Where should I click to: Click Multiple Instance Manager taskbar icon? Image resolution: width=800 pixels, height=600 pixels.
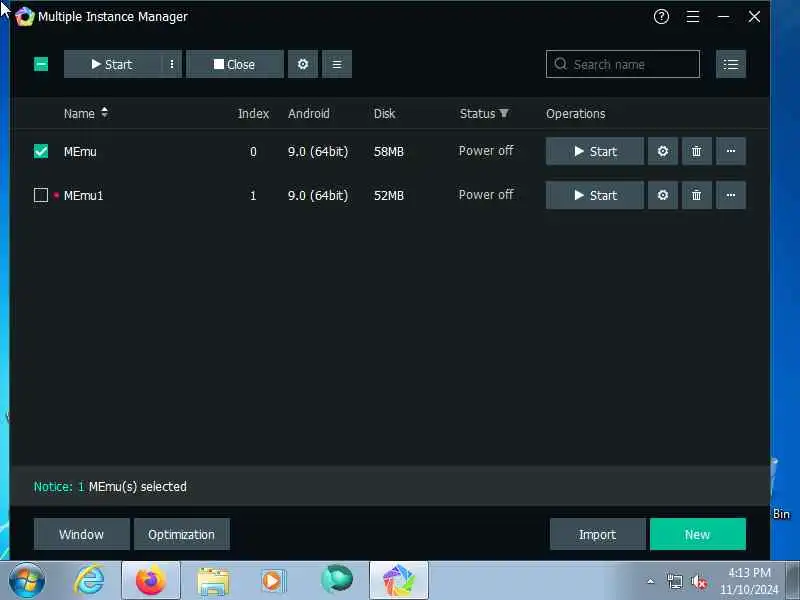coord(399,581)
